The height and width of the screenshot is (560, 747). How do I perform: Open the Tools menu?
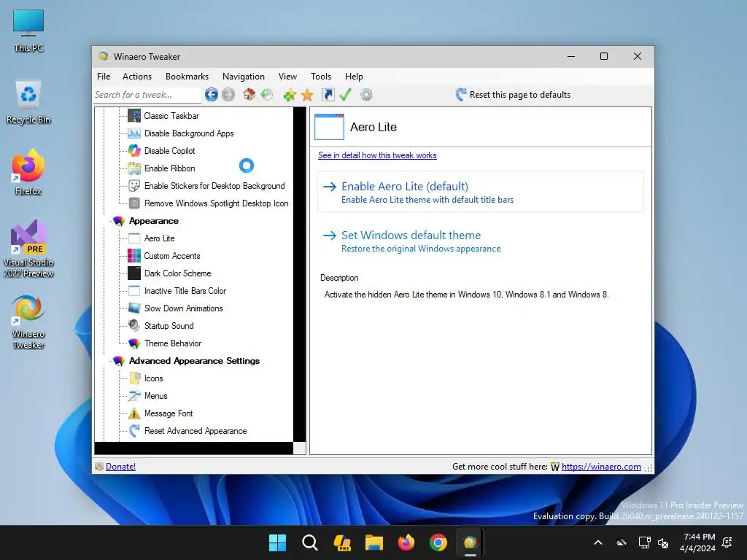point(321,76)
